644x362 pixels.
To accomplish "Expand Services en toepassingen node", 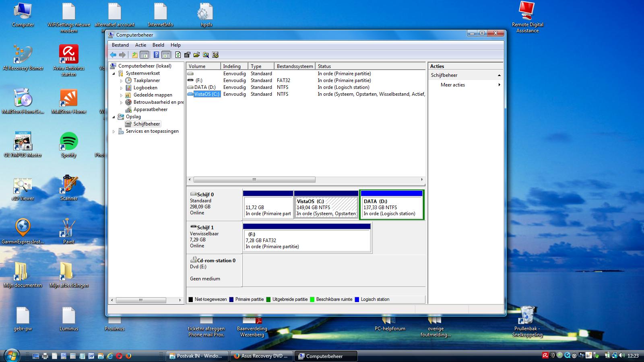I will click(x=114, y=132).
